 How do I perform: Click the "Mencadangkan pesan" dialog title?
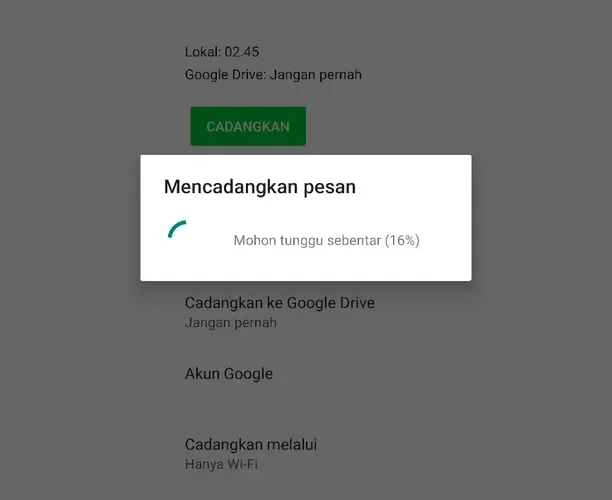260,187
